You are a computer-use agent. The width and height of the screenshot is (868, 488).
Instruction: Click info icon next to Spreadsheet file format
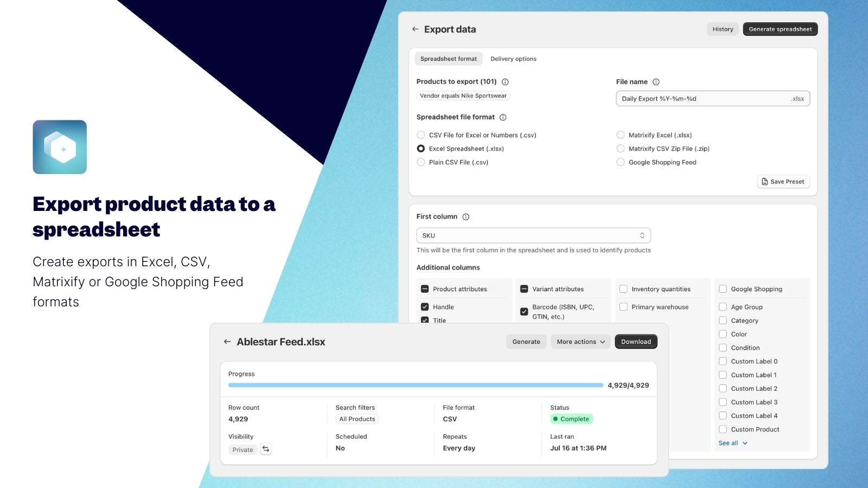tap(503, 117)
